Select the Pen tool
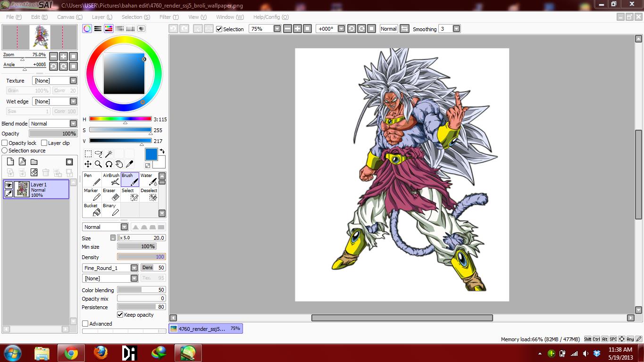 [x=92, y=179]
